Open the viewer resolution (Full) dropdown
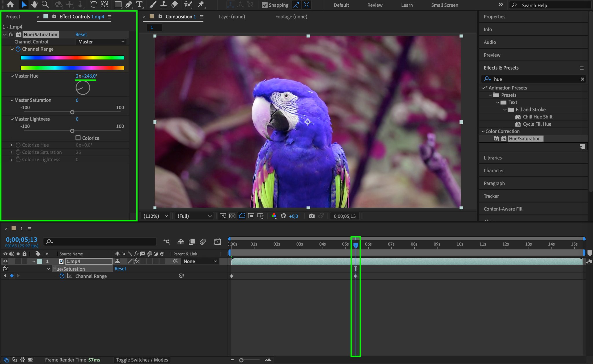This screenshot has width=593, height=364. 194,216
